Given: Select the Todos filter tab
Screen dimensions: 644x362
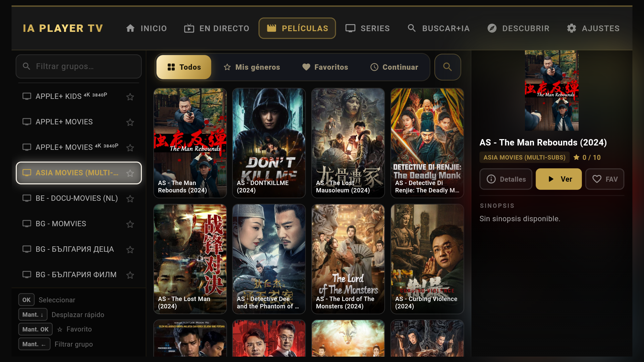Looking at the screenshot, I should pos(184,67).
